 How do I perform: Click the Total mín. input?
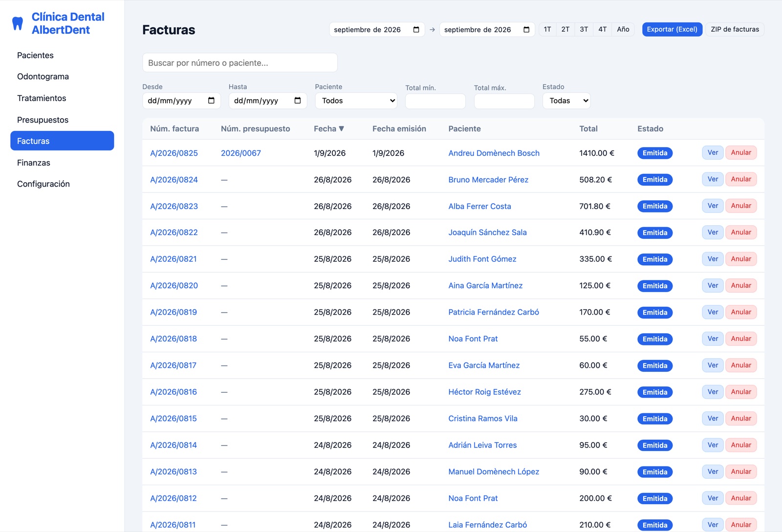coord(435,101)
